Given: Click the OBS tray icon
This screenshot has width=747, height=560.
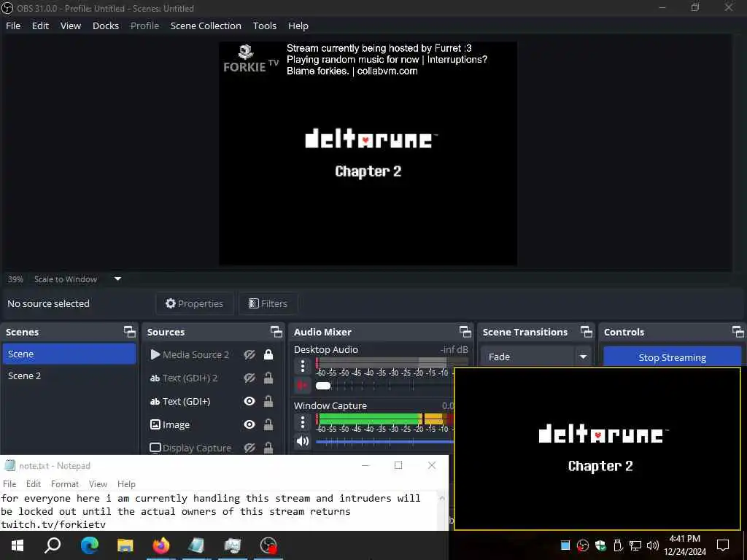Looking at the screenshot, I should [582, 545].
